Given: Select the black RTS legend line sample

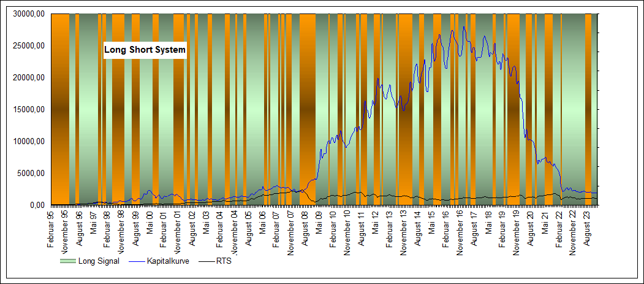Looking at the screenshot, I should pyautogui.click(x=206, y=261).
